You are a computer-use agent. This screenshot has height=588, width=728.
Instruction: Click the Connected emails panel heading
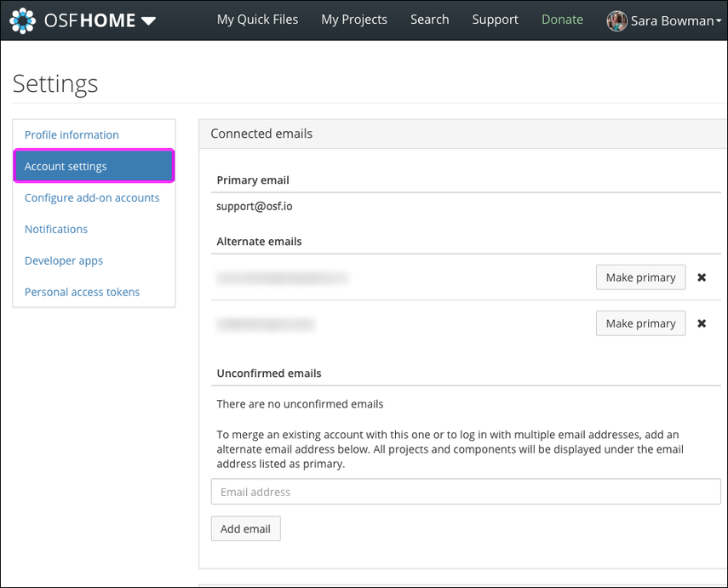(261, 134)
